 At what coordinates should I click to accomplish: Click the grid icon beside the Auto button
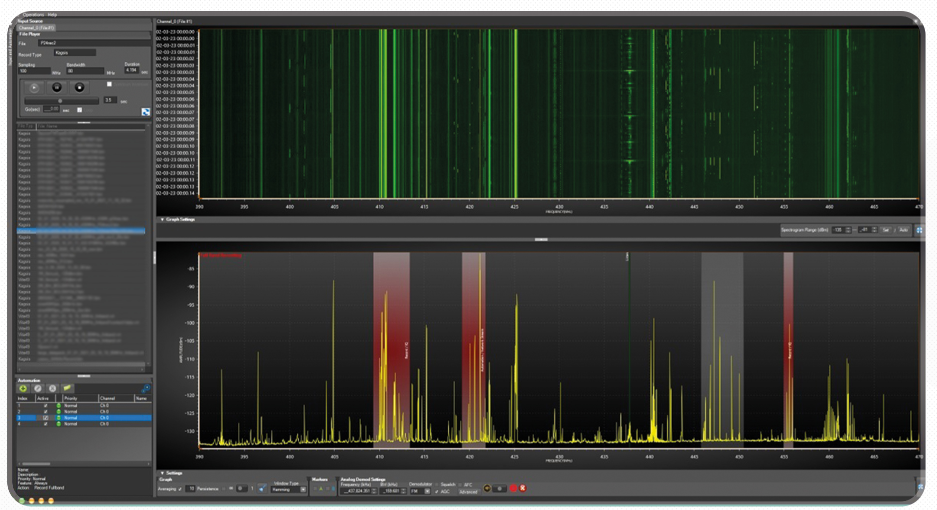[x=919, y=230]
